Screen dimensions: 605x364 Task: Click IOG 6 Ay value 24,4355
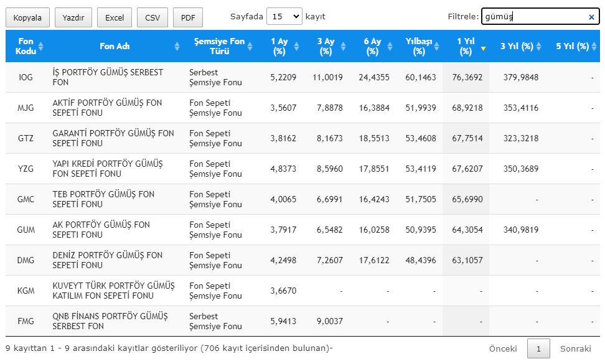[374, 78]
